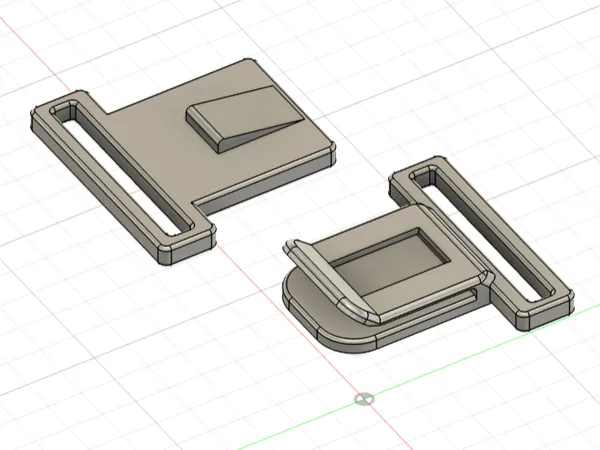Select the strap slot of the left buckle part
The image size is (600, 450).
[x=121, y=167]
